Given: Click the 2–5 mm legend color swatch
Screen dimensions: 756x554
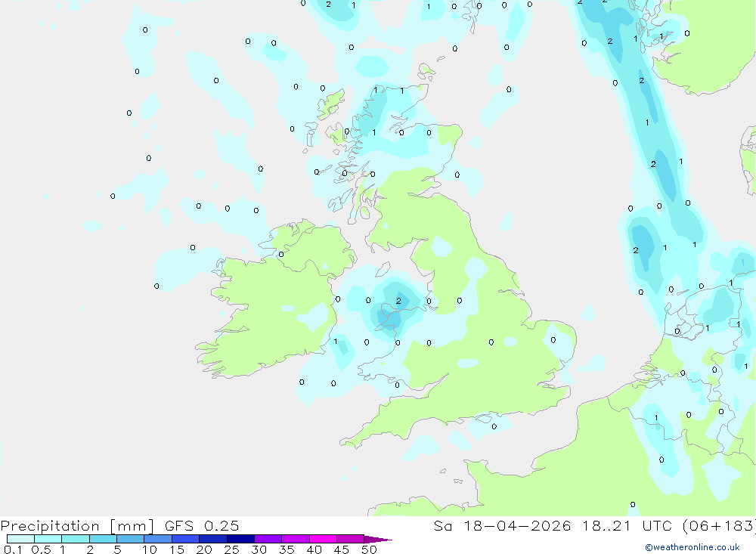Looking at the screenshot, I should click(103, 539).
